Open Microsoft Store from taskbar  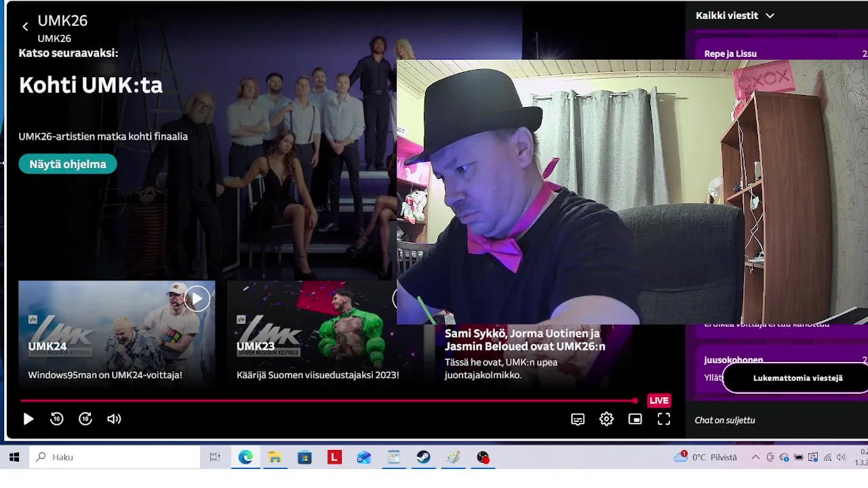[x=304, y=457]
